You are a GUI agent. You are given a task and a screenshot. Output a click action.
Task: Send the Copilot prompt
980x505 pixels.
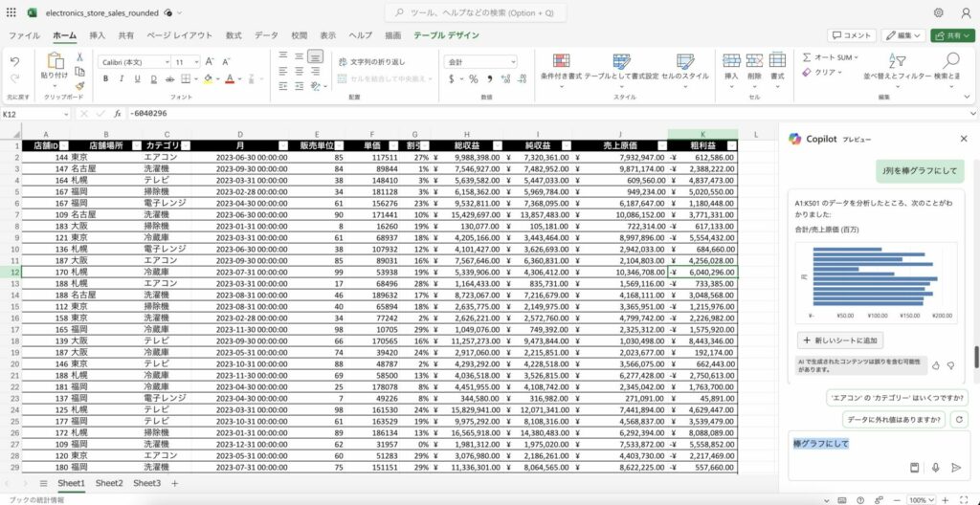tap(956, 467)
